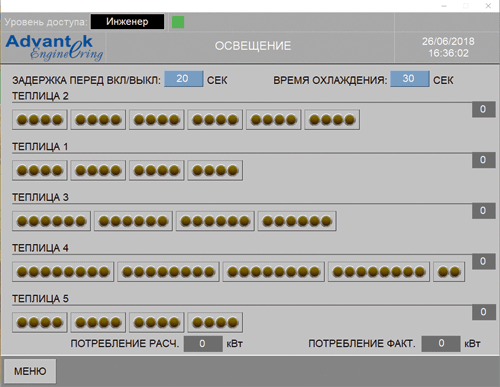Click the ПОТРЕБЛЕНИЕ РАСЧ. value field

click(x=203, y=344)
